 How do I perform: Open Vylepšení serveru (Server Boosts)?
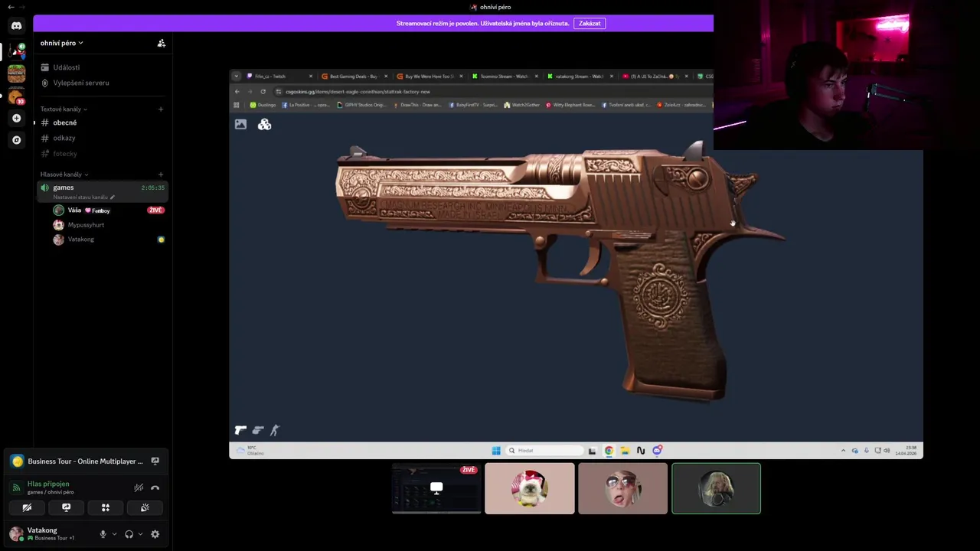(x=80, y=83)
